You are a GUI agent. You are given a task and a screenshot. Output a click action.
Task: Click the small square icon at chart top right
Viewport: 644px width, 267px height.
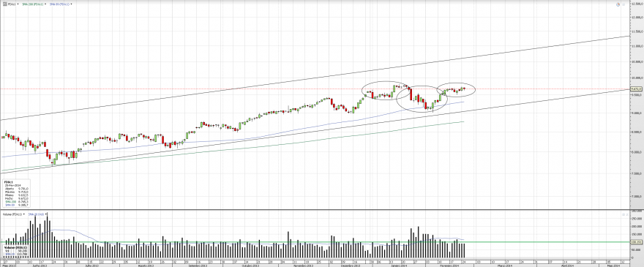[624, 4]
